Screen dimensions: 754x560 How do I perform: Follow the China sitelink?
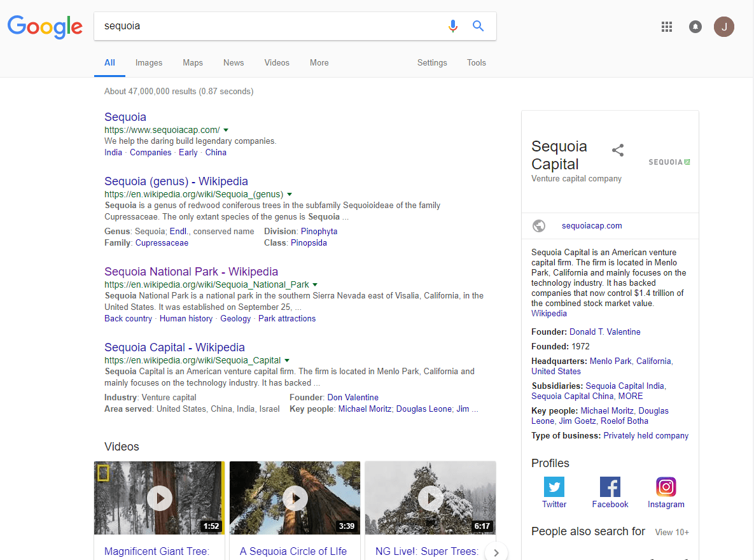(x=216, y=153)
